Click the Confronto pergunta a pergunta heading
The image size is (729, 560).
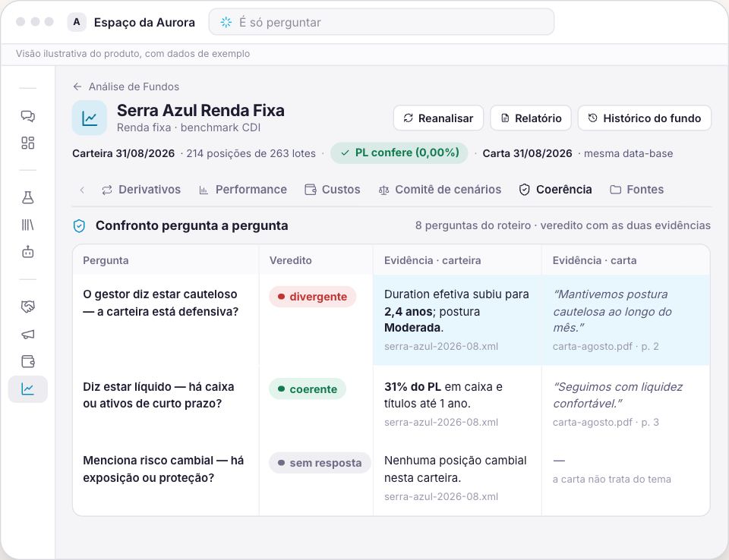click(x=192, y=225)
